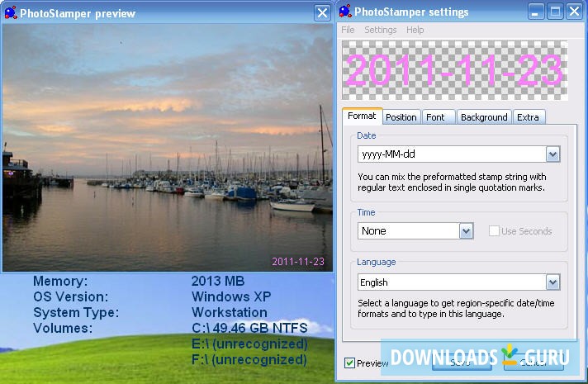Click the Language field showing English

pos(458,282)
